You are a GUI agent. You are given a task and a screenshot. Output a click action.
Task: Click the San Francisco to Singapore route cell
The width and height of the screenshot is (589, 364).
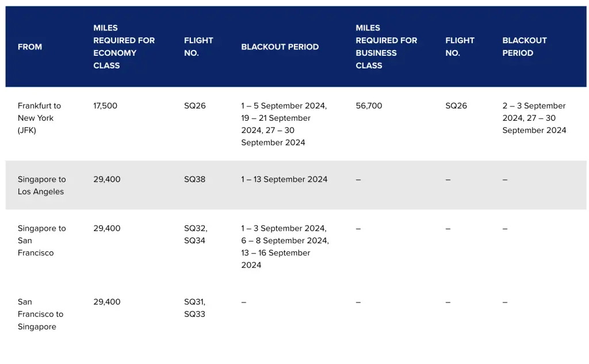tap(40, 314)
